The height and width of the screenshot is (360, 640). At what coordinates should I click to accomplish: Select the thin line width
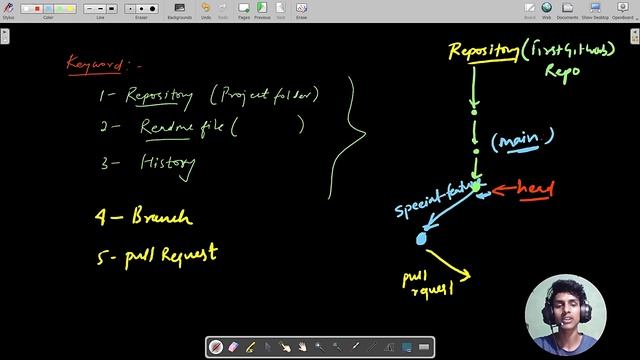(x=89, y=9)
